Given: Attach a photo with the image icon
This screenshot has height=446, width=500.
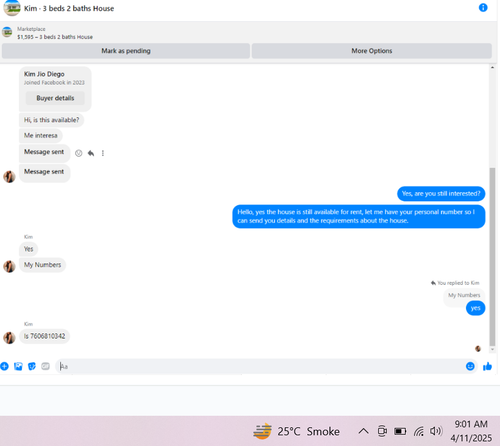Looking at the screenshot, I should (18, 366).
